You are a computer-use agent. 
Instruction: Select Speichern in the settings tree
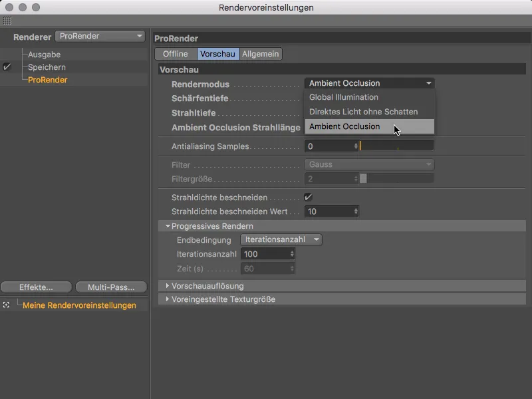pyautogui.click(x=47, y=67)
